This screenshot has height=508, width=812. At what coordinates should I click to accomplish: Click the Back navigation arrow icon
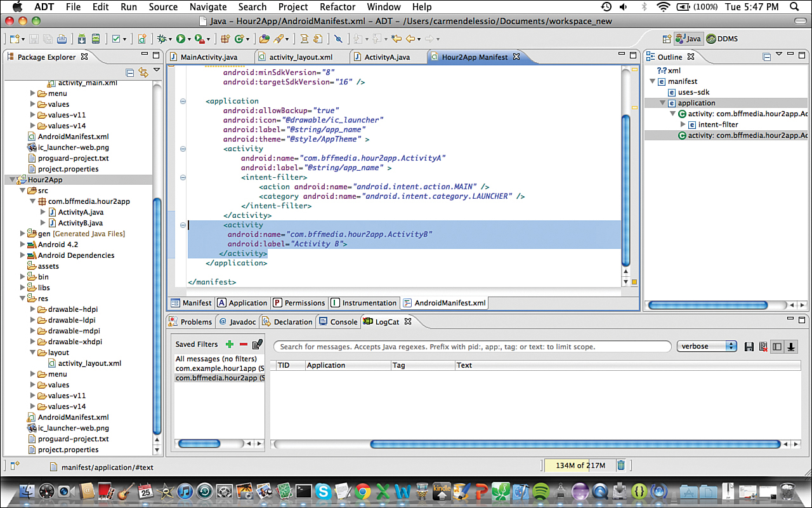pos(411,39)
